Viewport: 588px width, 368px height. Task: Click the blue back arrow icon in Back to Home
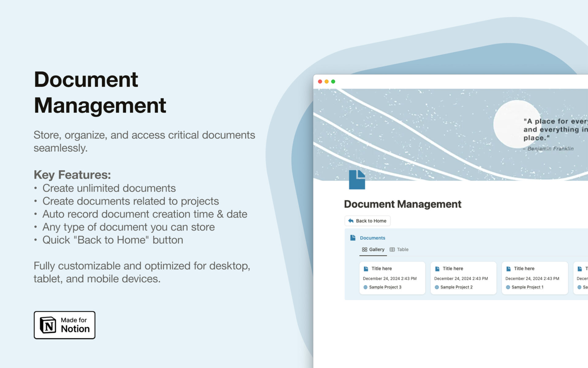[x=351, y=221]
